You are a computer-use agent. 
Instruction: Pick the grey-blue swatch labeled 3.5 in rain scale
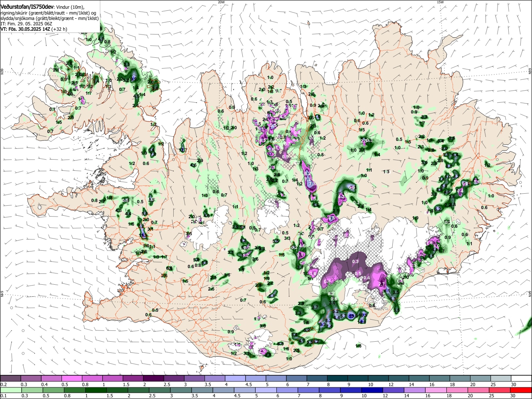coord(202,390)
